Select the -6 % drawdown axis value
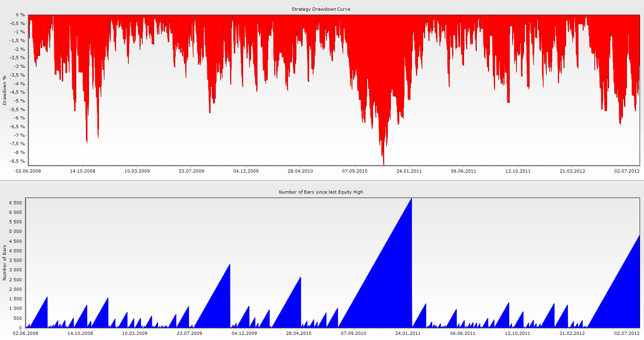Image resolution: width=644 pixels, height=340 pixels. [19, 118]
